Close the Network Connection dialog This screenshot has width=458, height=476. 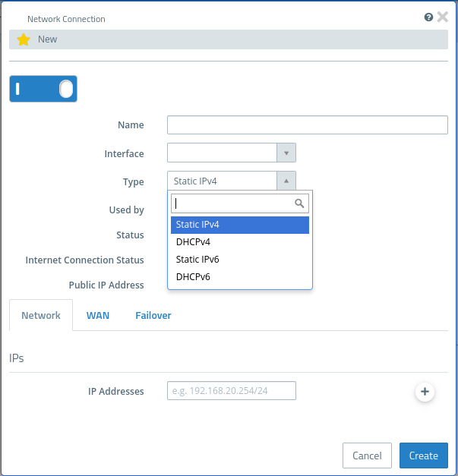(443, 17)
